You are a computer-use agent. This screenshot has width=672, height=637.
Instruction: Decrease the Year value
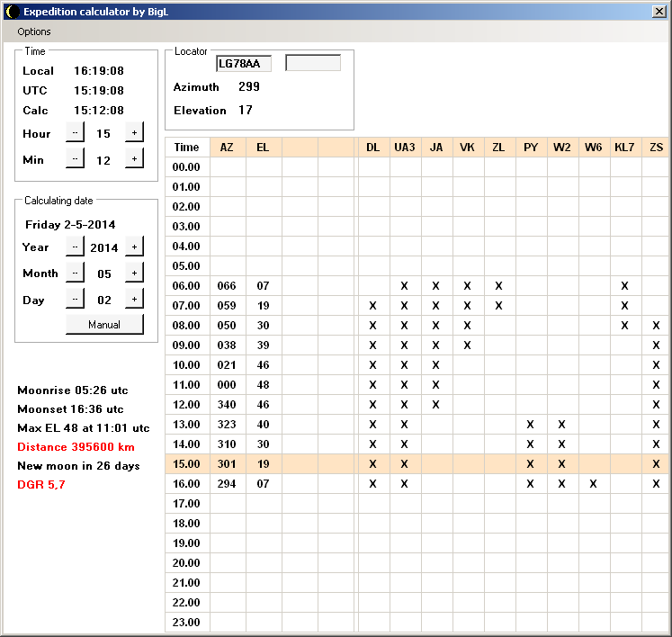point(75,247)
